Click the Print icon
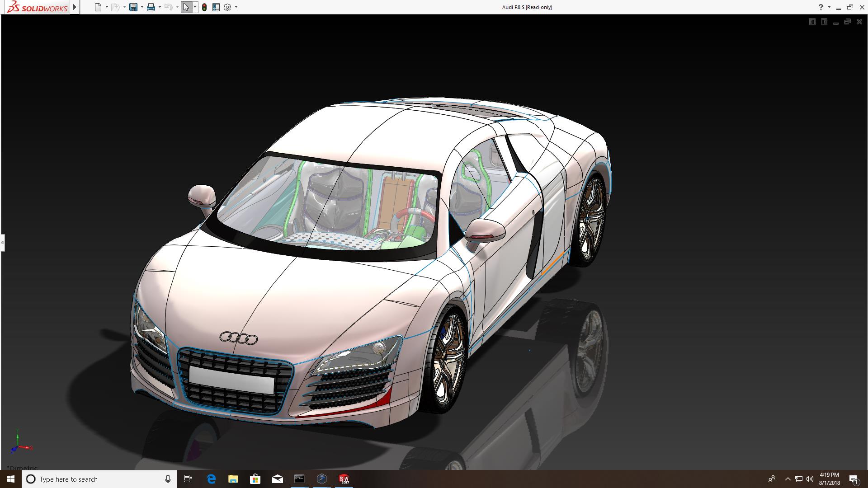The height and width of the screenshot is (488, 868). [151, 7]
